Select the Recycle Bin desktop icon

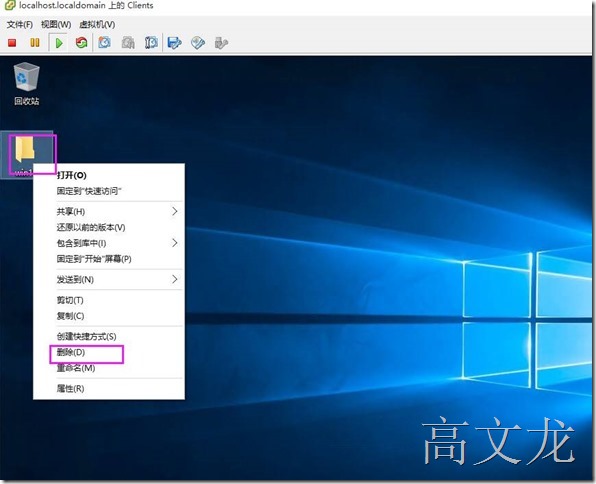pos(26,84)
